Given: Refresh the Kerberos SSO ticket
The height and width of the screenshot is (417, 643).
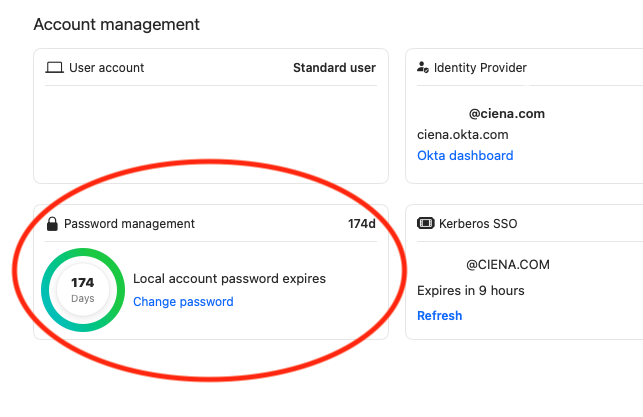Looking at the screenshot, I should [x=439, y=316].
